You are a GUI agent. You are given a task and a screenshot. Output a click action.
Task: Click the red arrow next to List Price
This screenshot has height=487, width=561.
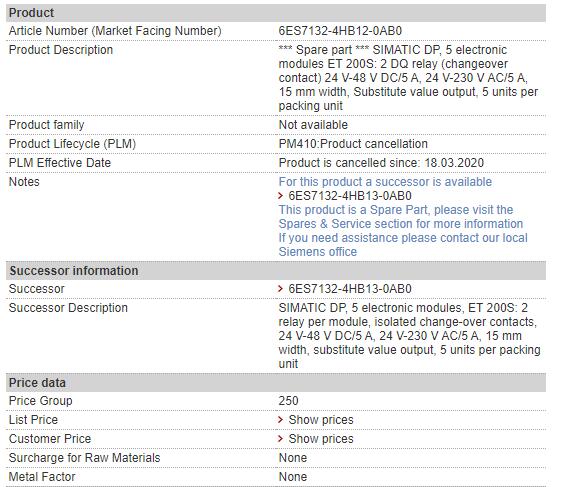tap(280, 420)
